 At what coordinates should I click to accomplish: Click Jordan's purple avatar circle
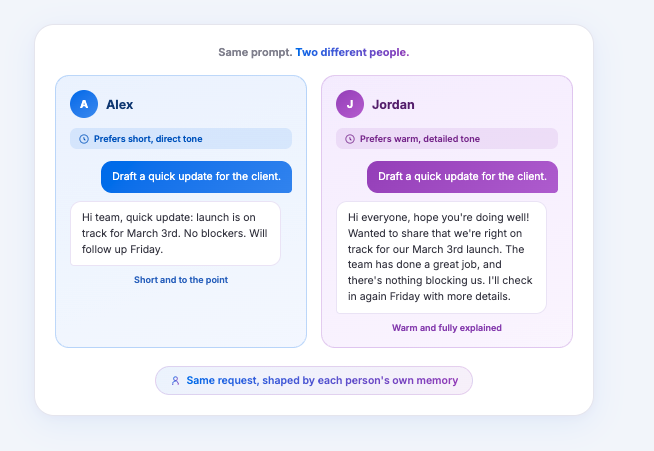click(x=350, y=104)
